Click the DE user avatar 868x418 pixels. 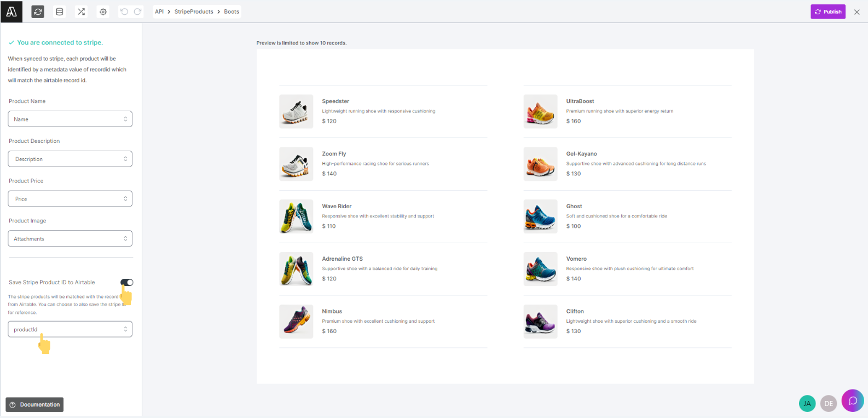coord(829,403)
